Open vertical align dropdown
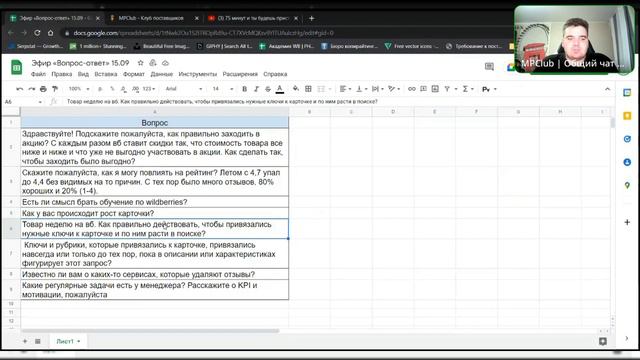This screenshot has width=640, height=360. (x=362, y=89)
